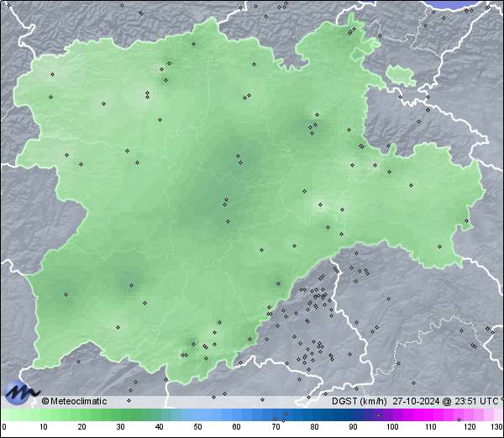Click the DGST (km/h) label
The height and width of the screenshot is (438, 504).
(359, 401)
